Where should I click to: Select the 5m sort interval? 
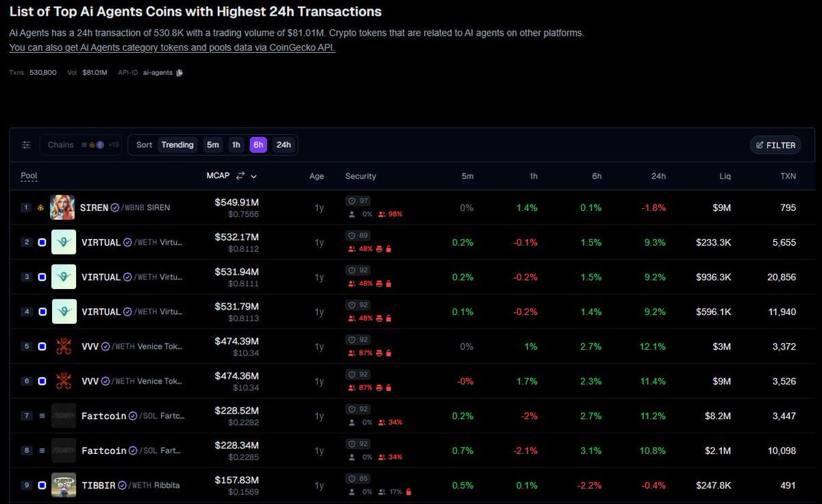[213, 145]
